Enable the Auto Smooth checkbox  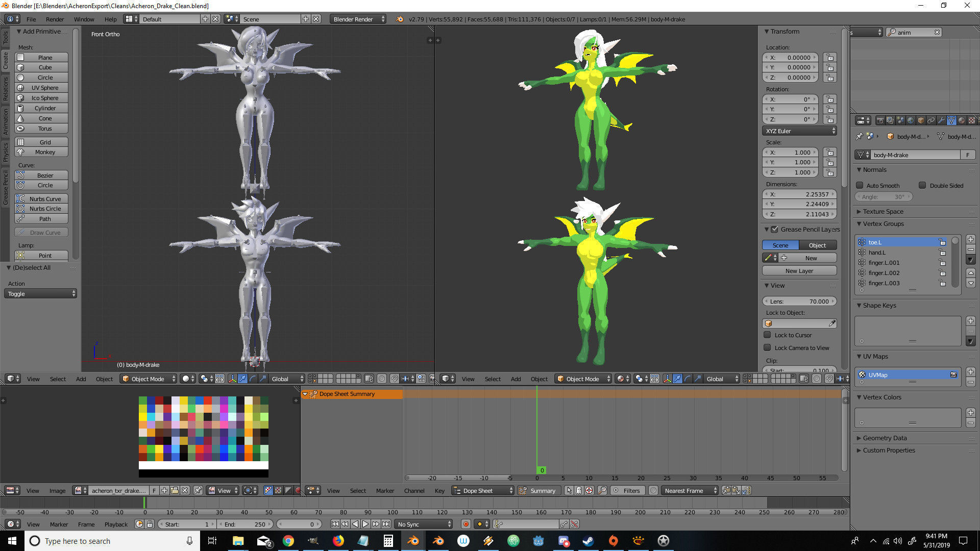(x=860, y=185)
